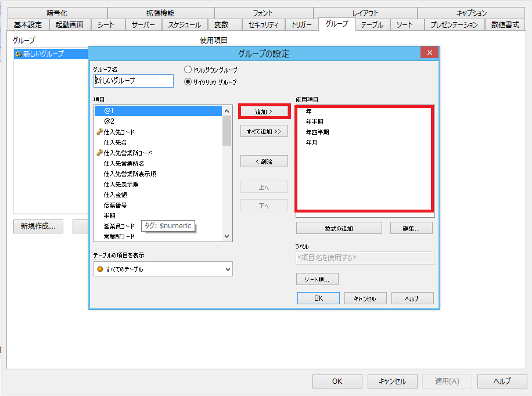Screen dimensions: 532x396
Task: Click the down arrow of 項目 list scrollbar
Action: click(x=227, y=236)
